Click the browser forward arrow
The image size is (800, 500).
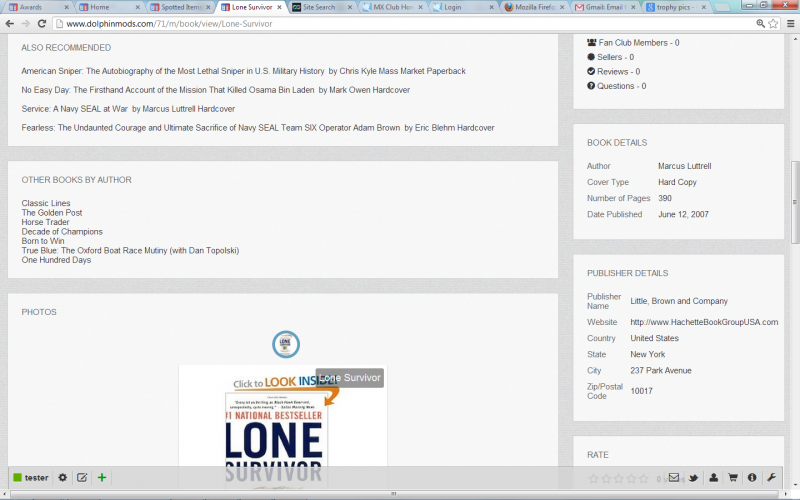point(26,23)
